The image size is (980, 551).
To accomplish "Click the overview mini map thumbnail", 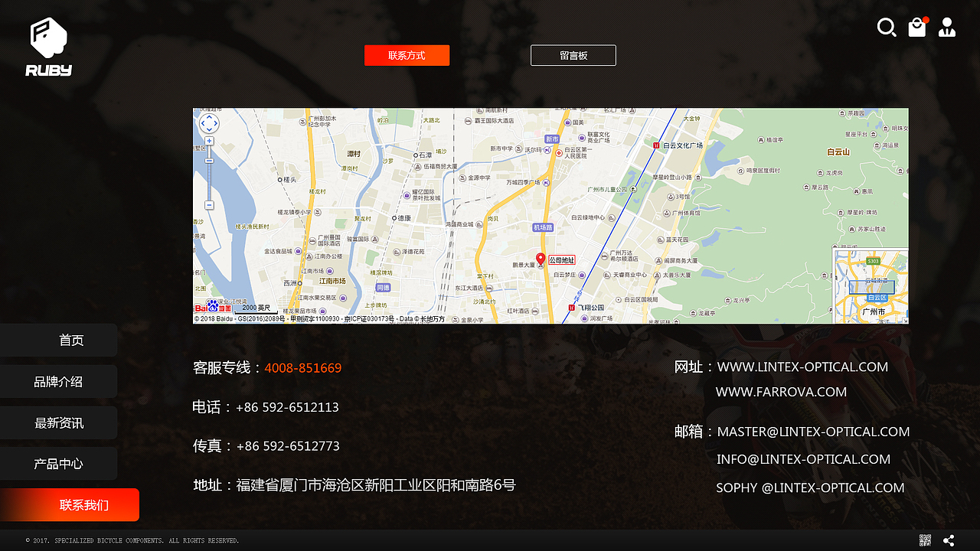I will click(871, 285).
